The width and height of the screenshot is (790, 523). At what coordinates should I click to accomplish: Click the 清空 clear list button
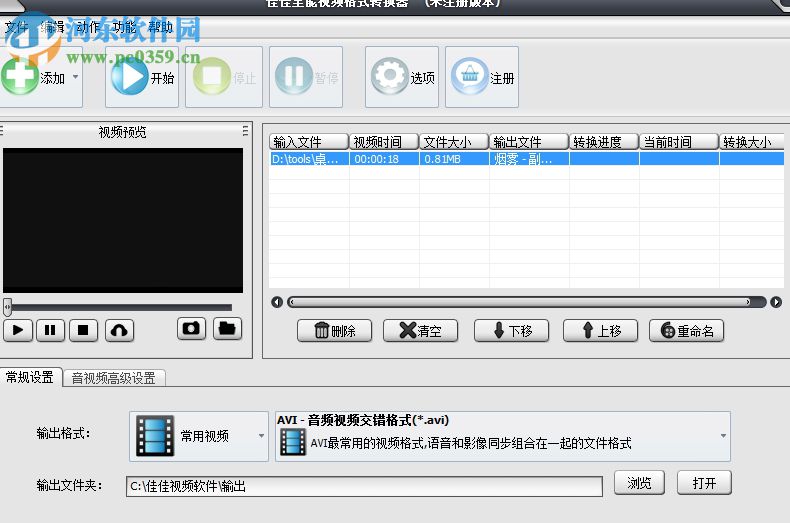click(x=420, y=331)
